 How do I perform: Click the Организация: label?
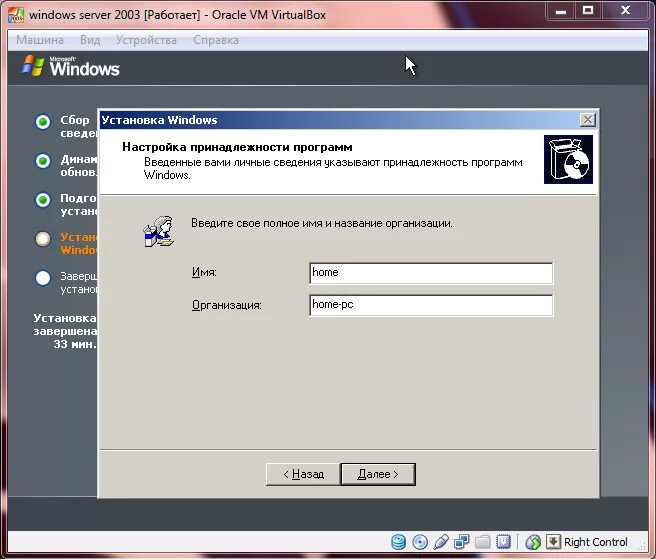[227, 305]
